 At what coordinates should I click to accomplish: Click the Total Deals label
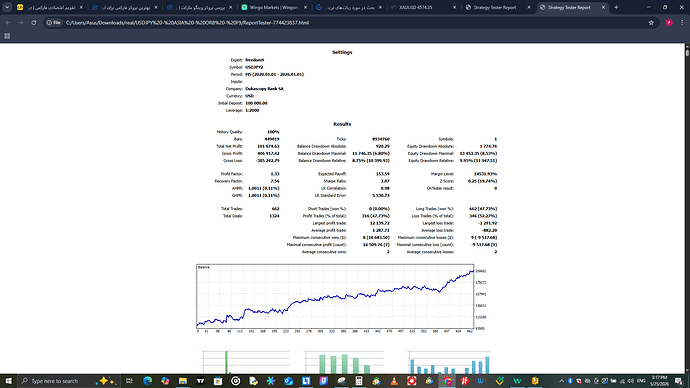[232, 216]
